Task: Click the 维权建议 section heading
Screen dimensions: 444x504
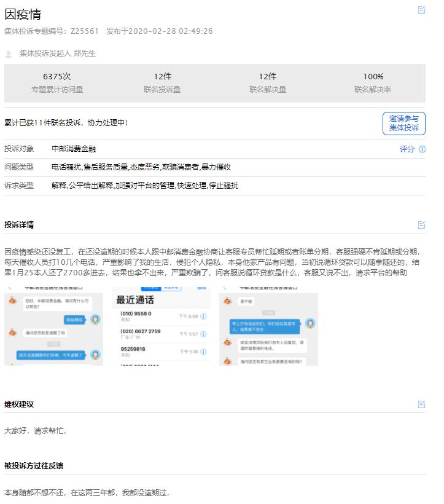Action: (x=19, y=404)
